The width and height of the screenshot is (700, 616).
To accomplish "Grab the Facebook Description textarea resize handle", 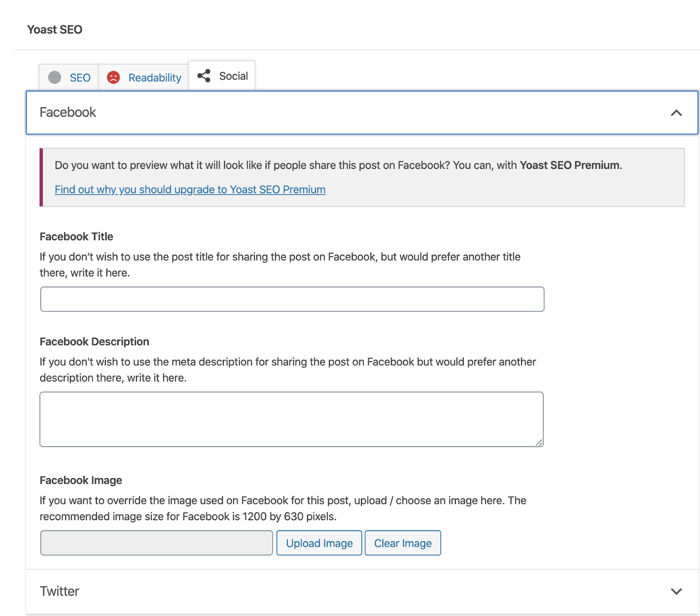I will [x=539, y=443].
